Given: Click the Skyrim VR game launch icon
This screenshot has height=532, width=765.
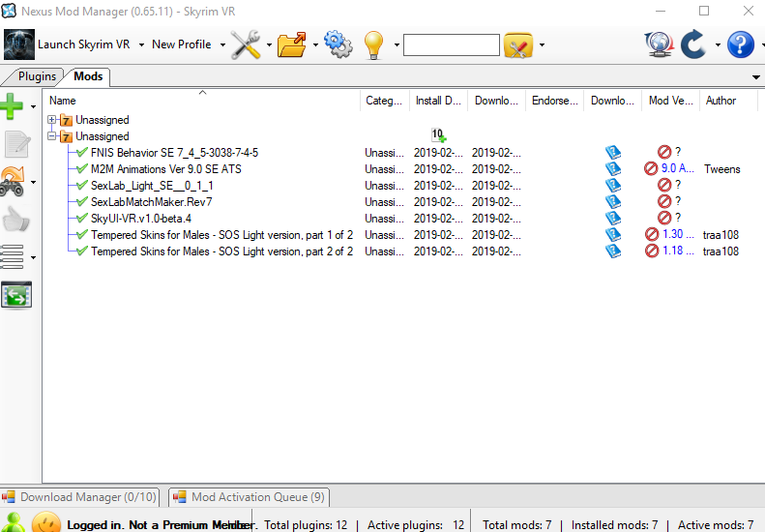Looking at the screenshot, I should pos(19,44).
